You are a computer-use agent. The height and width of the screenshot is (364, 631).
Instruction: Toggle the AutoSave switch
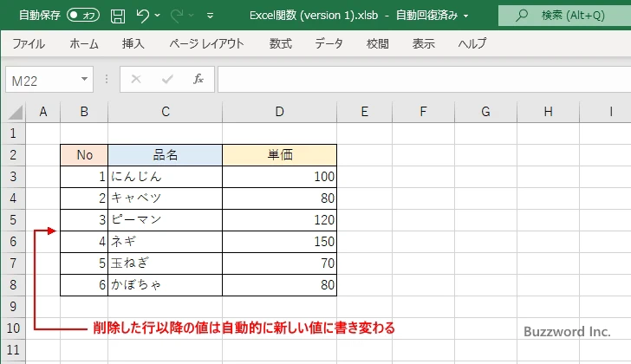click(x=83, y=16)
